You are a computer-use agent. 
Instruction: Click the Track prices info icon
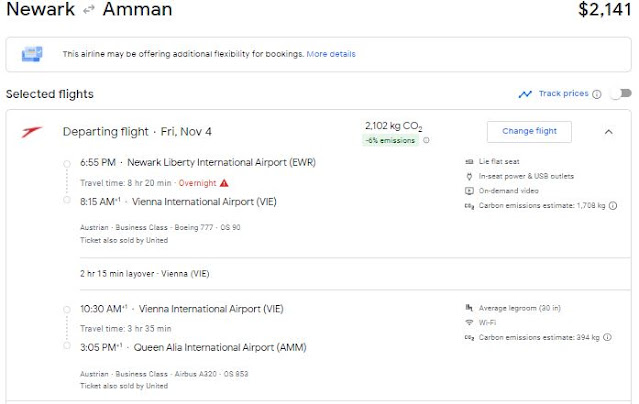597,94
